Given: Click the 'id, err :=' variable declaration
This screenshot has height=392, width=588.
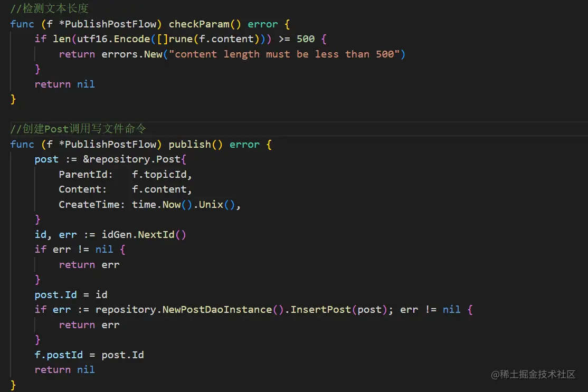Looking at the screenshot, I should 64,235.
